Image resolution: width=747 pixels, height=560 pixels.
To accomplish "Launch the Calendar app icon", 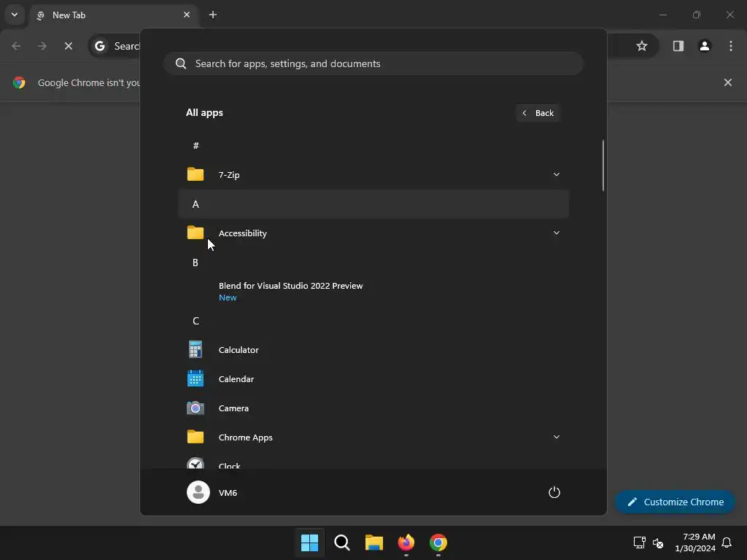I will tap(196, 378).
